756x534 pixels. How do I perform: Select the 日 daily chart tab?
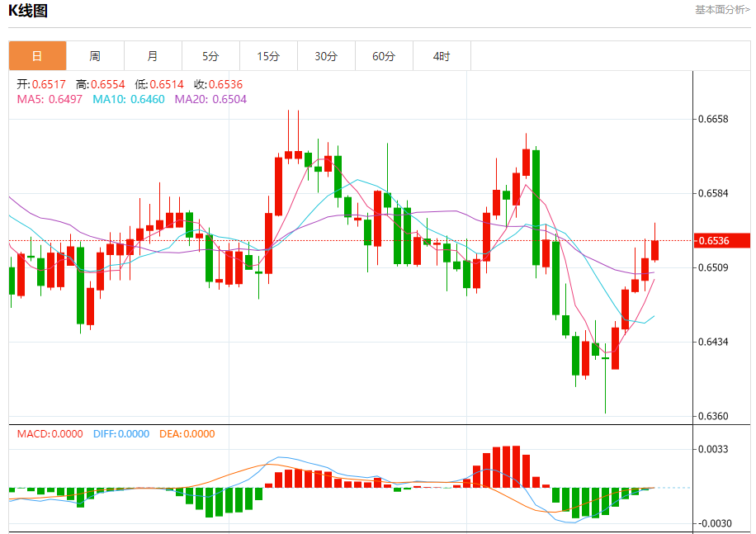click(x=38, y=56)
